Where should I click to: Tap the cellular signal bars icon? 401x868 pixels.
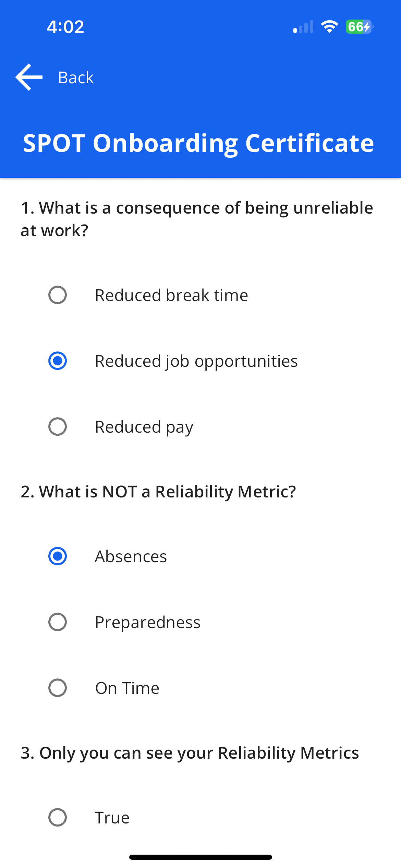(x=303, y=27)
